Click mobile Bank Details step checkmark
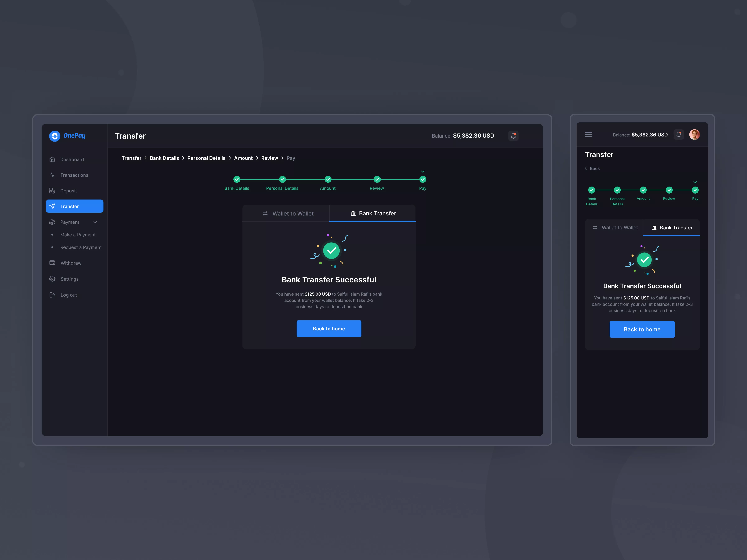This screenshot has width=747, height=560. [592, 190]
